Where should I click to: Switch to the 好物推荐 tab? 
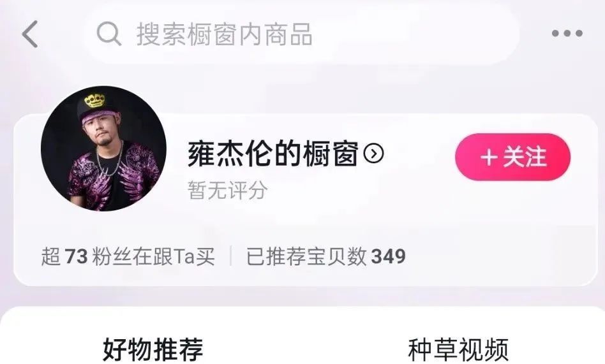(x=153, y=349)
